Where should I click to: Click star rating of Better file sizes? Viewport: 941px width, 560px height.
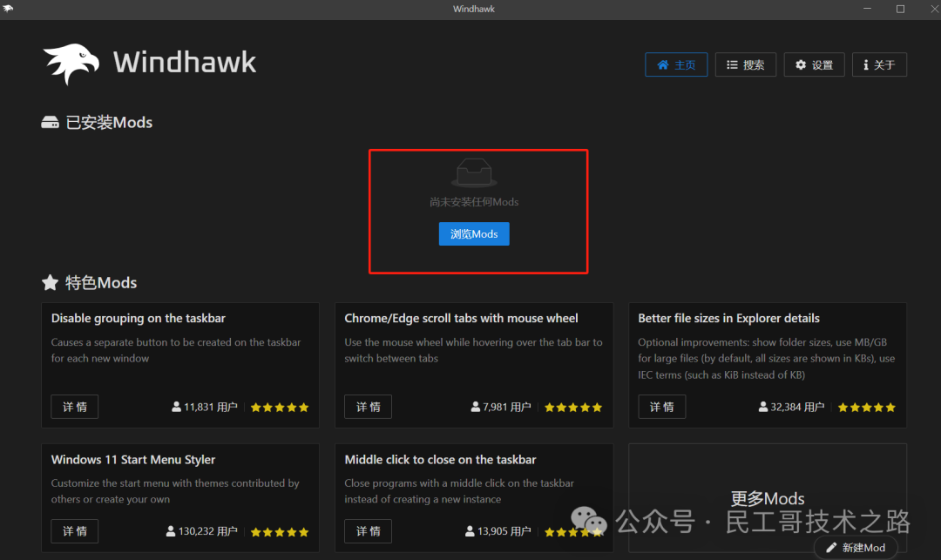[x=867, y=407]
